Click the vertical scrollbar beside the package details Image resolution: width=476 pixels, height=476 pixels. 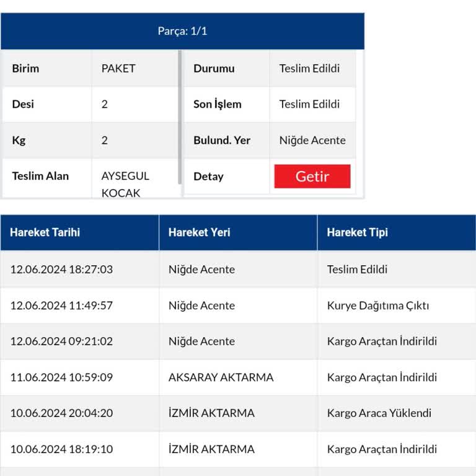pos(180,118)
